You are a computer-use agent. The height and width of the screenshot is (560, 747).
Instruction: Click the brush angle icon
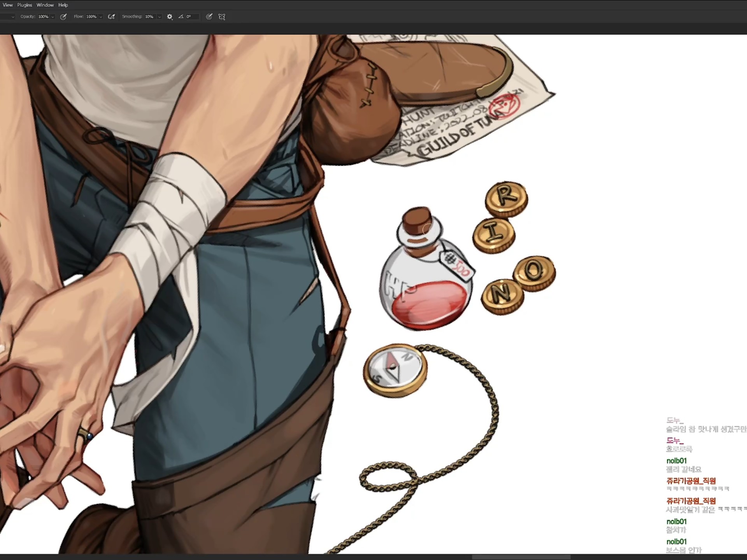(x=181, y=17)
